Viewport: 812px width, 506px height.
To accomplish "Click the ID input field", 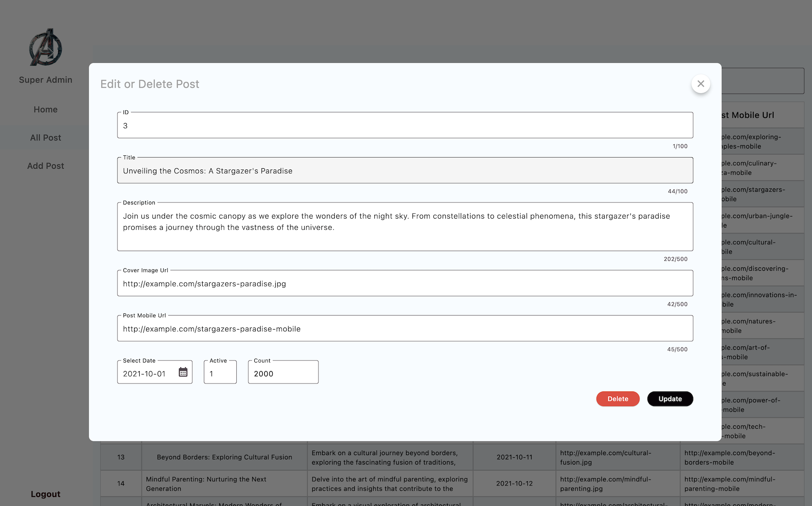I will (x=405, y=126).
